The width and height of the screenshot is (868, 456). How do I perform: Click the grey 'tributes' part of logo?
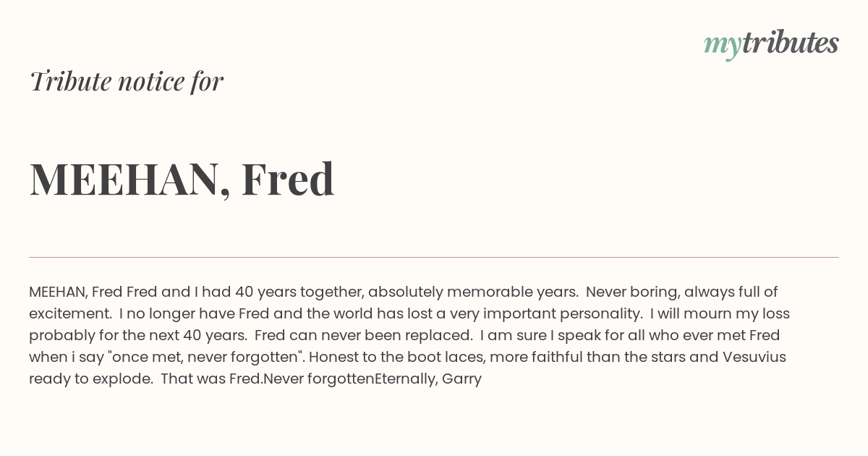click(x=791, y=43)
